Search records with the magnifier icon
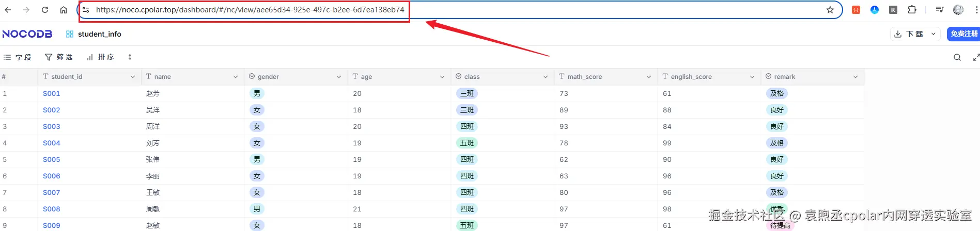The image size is (980, 231). coord(957,57)
